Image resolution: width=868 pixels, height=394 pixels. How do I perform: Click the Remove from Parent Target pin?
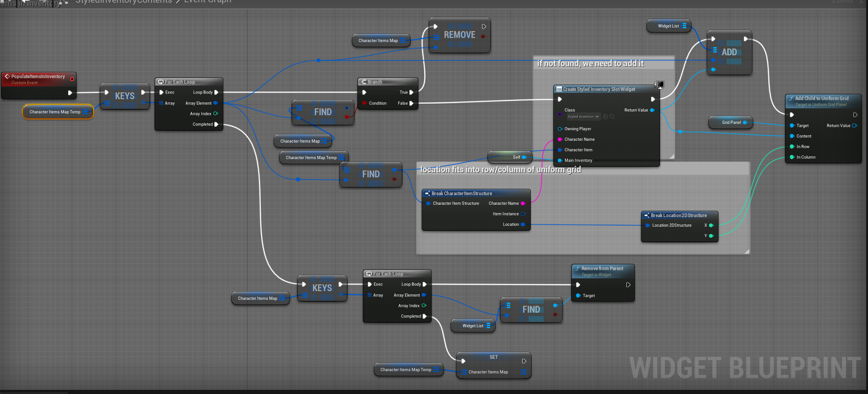(578, 296)
